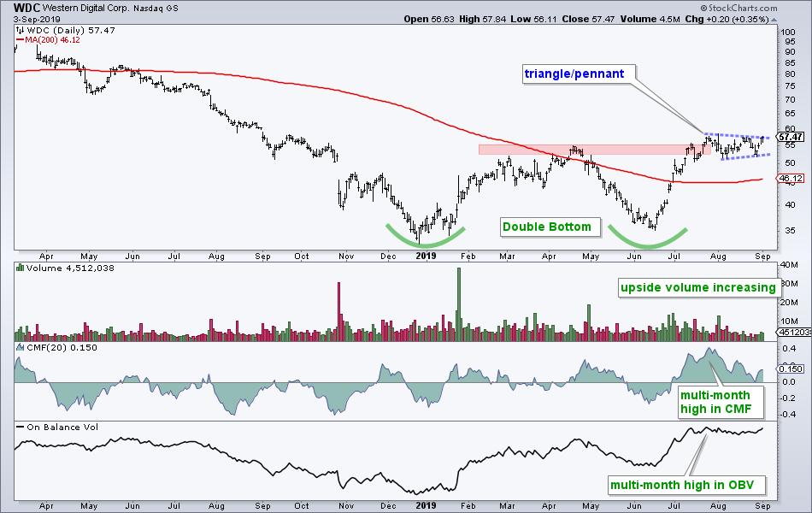
Task: Click the pink resistance zone rectangle
Action: pyautogui.click(x=595, y=150)
